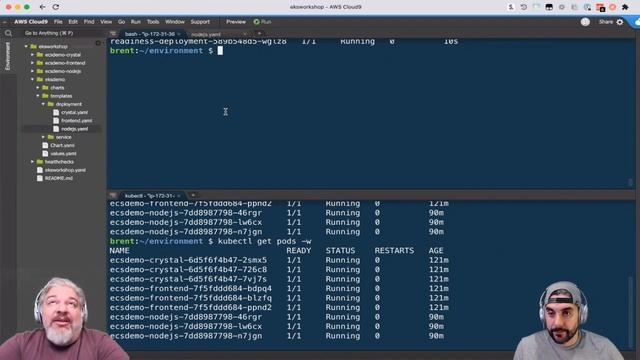Select nodejs.yaml in file tree
Image resolution: width=640 pixels, height=360 pixels.
pyautogui.click(x=74, y=129)
